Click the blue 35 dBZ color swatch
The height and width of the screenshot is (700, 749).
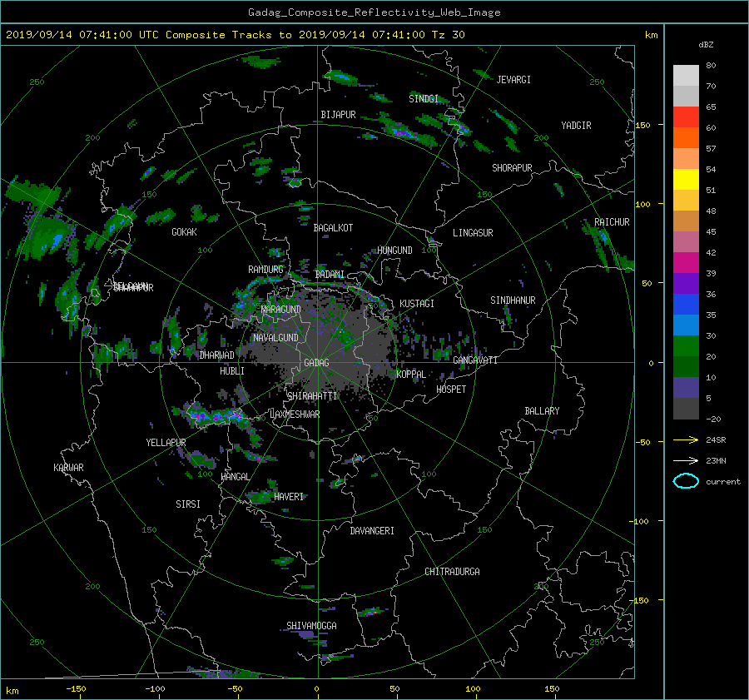coord(686,305)
